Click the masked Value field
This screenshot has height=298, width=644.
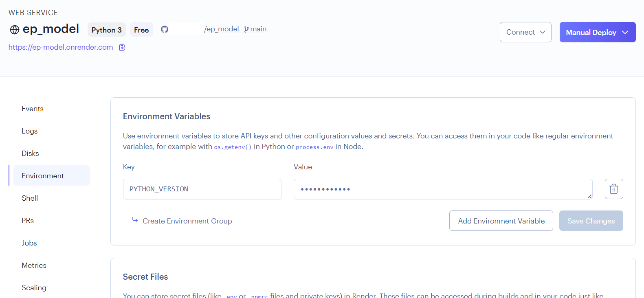click(443, 189)
